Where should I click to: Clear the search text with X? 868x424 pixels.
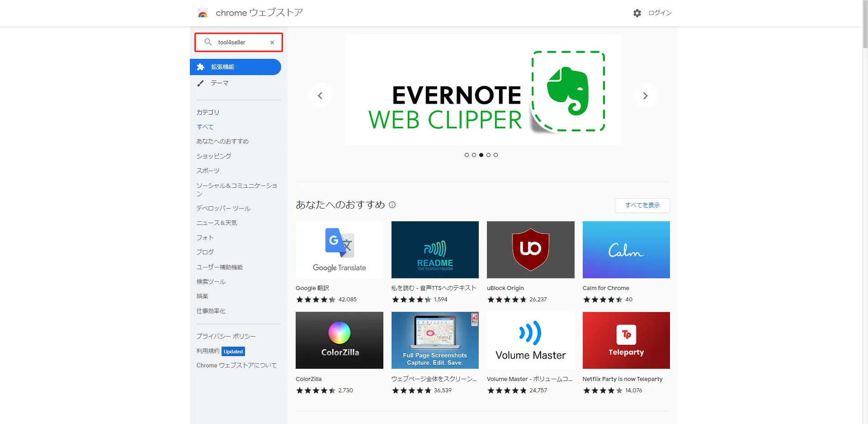click(272, 43)
